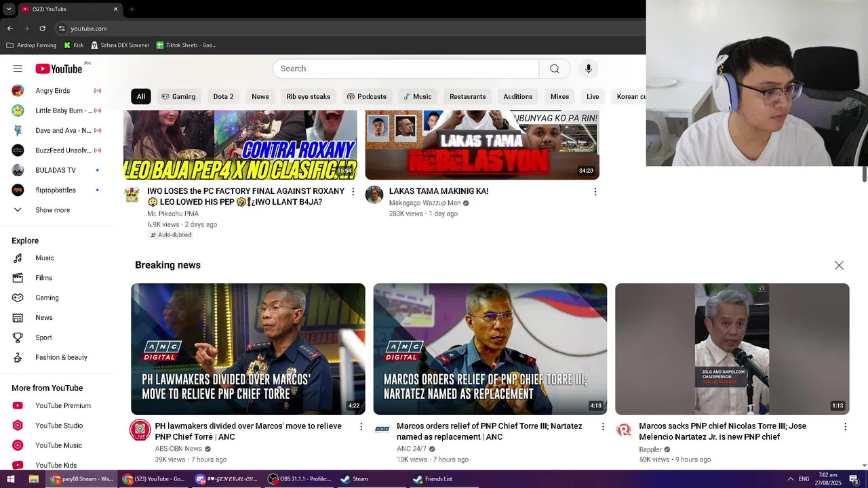Open the Windows Start menu

pyautogui.click(x=10, y=479)
